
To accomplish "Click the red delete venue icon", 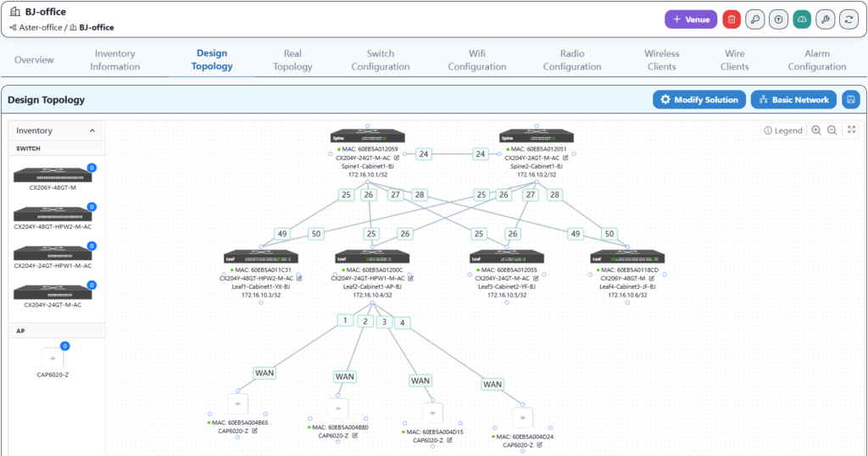I will click(732, 19).
